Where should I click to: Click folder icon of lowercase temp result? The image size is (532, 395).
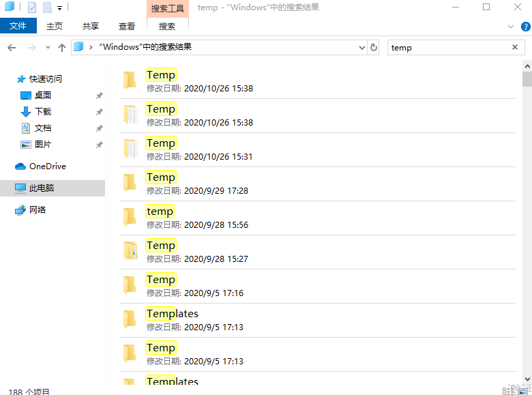click(x=130, y=216)
